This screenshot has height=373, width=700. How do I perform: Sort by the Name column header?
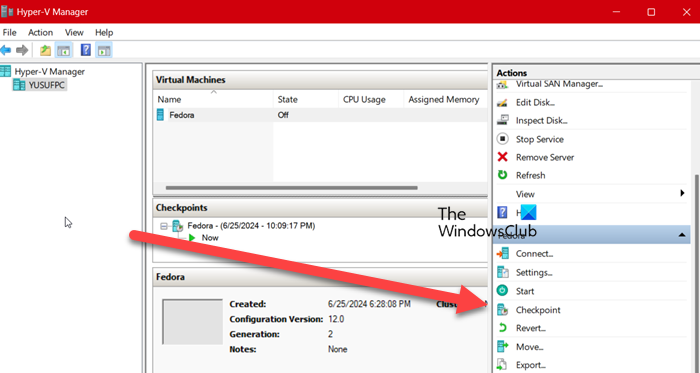tap(213, 99)
